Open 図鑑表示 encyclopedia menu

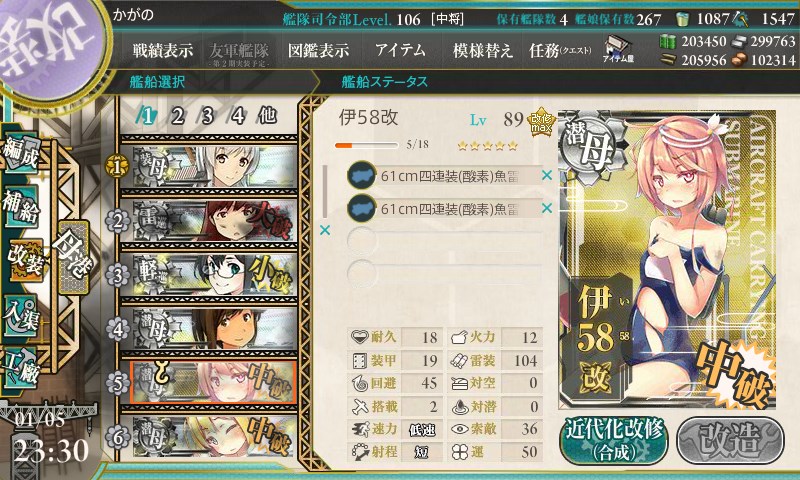(x=318, y=50)
